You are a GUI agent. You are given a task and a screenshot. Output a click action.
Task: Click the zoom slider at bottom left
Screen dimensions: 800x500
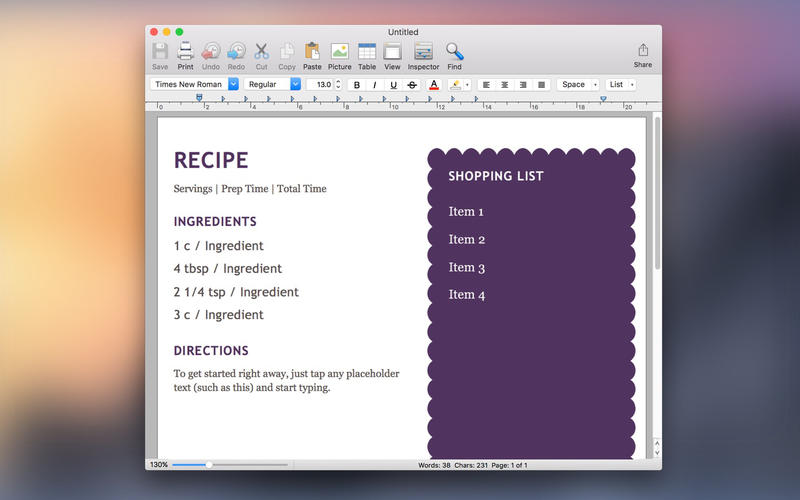(x=209, y=465)
